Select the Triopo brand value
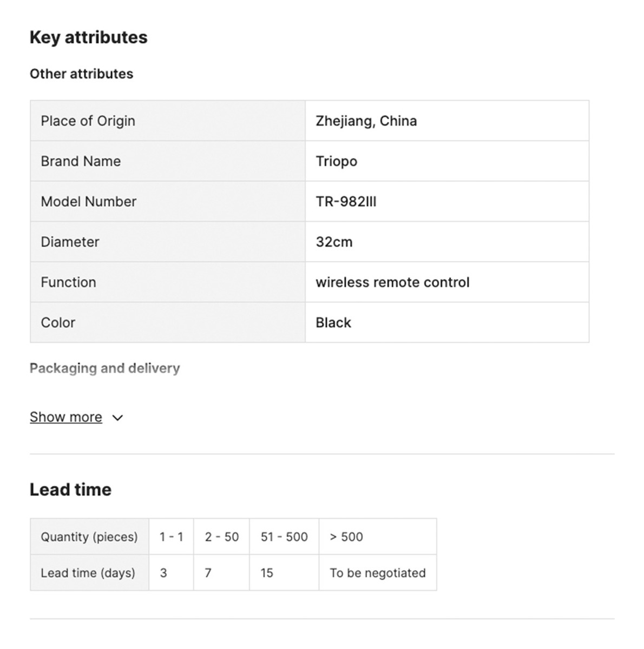The width and height of the screenshot is (644, 649). (336, 161)
